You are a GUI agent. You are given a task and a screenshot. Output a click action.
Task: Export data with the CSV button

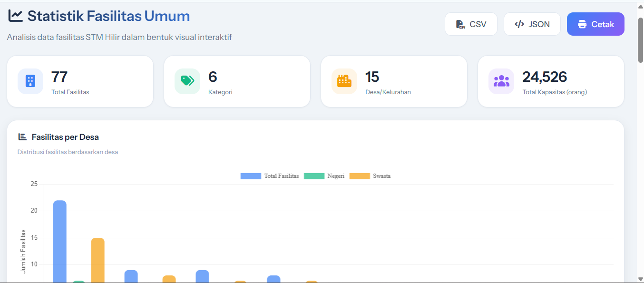click(471, 24)
